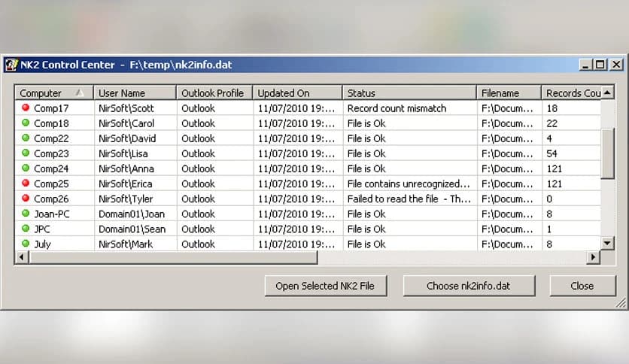Screen dimensions: 629x364
Task: Click the red status icon for Comp17
Action: 26,108
